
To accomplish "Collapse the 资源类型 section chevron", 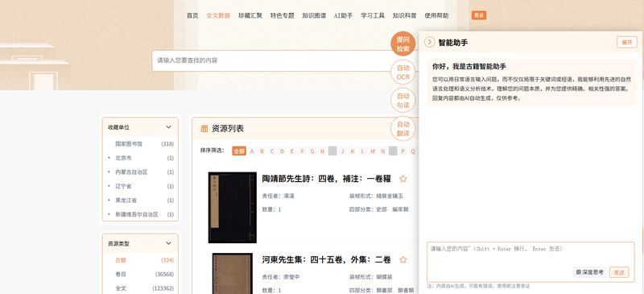I will (x=168, y=243).
